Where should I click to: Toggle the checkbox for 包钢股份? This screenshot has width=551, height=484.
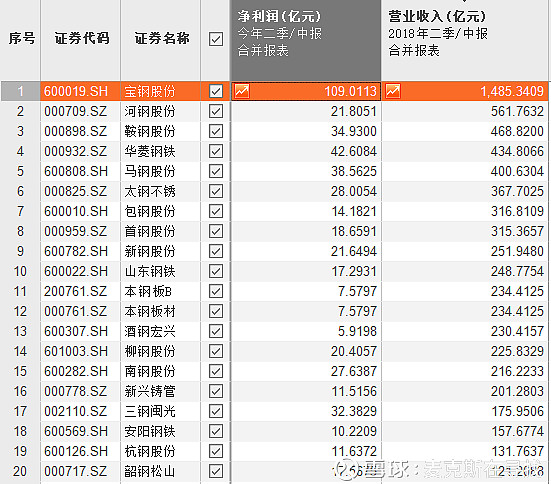(x=216, y=211)
